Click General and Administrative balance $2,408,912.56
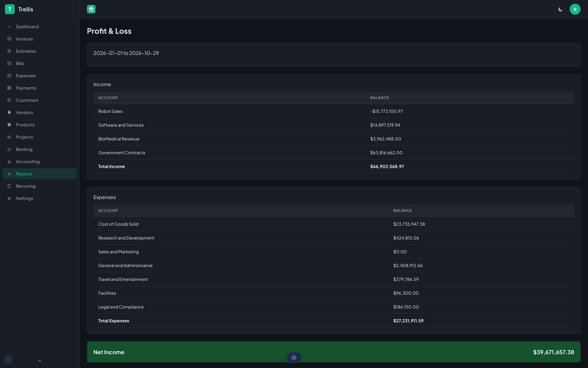Image resolution: width=588 pixels, height=368 pixels. tap(408, 266)
